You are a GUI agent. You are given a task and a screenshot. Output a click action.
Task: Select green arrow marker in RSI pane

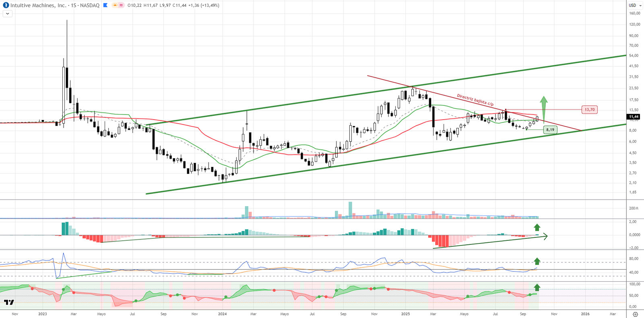click(x=537, y=261)
